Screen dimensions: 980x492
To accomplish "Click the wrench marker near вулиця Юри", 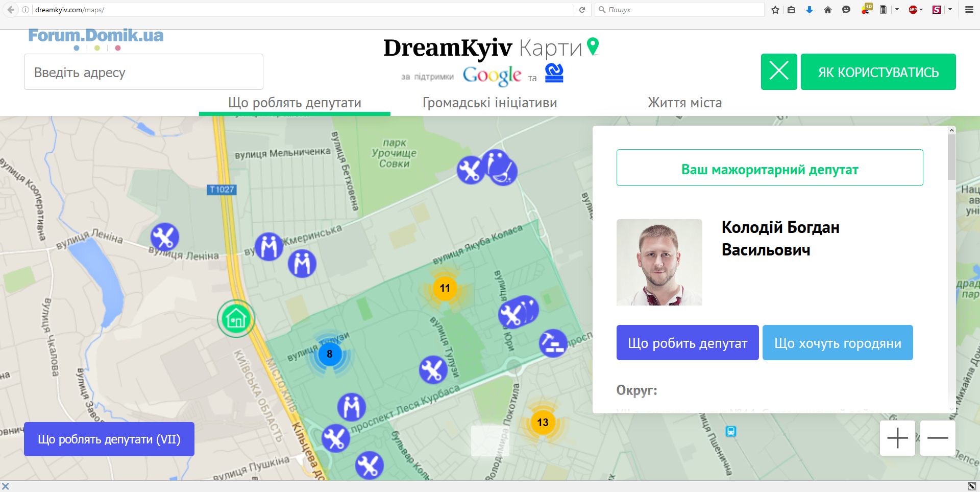I will [x=512, y=314].
